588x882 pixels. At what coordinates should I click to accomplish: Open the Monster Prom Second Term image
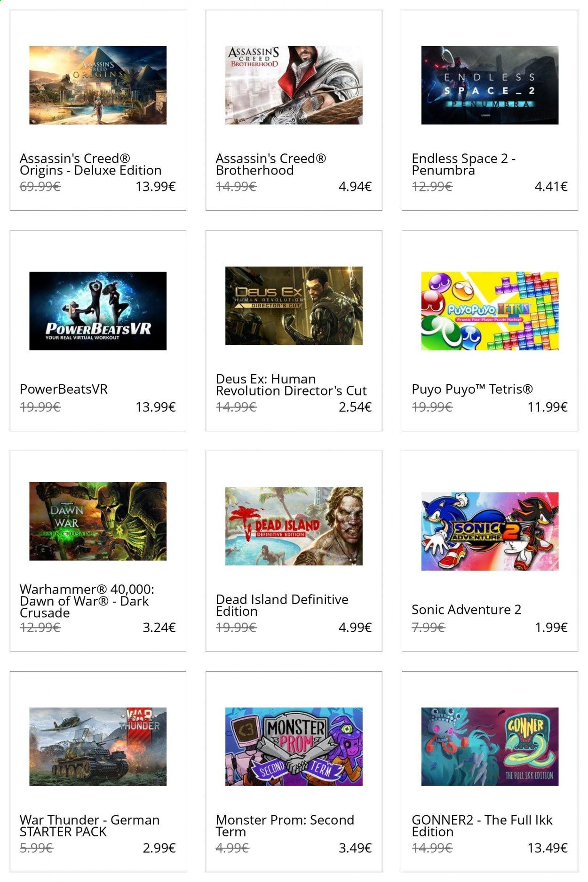pos(294,747)
